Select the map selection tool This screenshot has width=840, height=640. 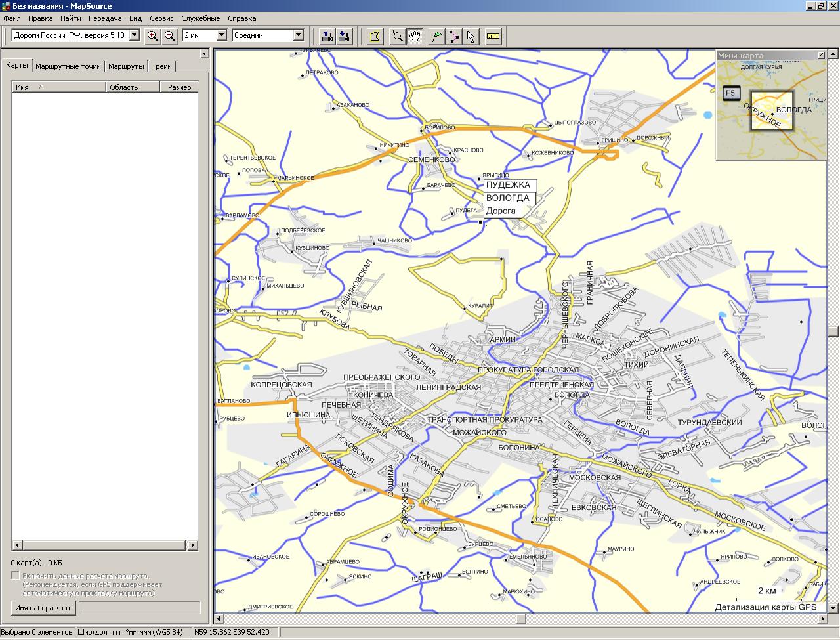[375, 36]
